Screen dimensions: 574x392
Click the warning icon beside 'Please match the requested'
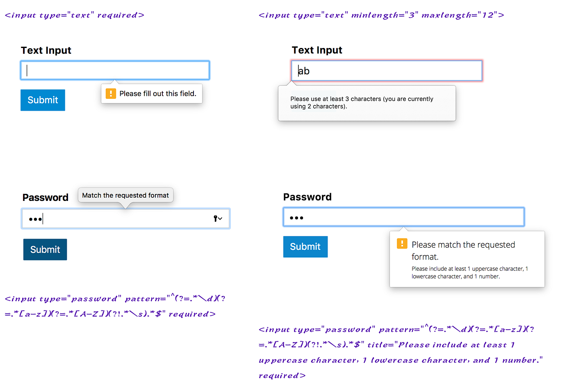402,244
